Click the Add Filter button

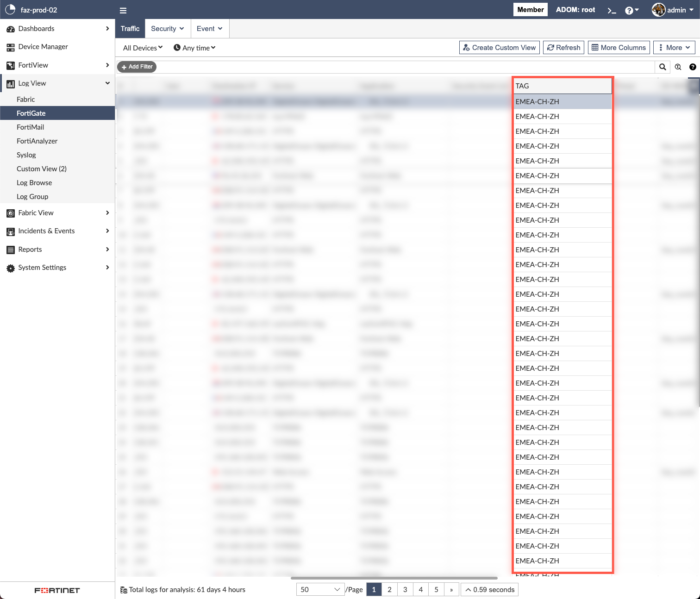(137, 67)
